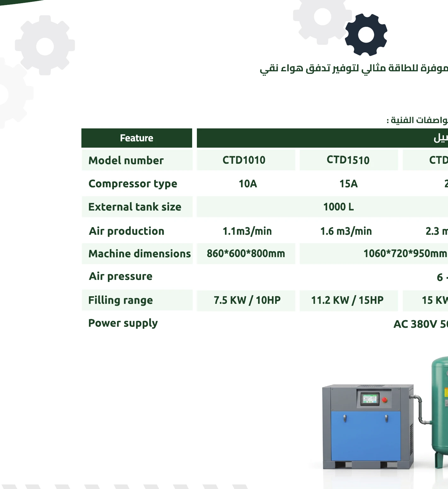Click the red emergency button on compressor
The width and height of the screenshot is (448, 489).
385,400
